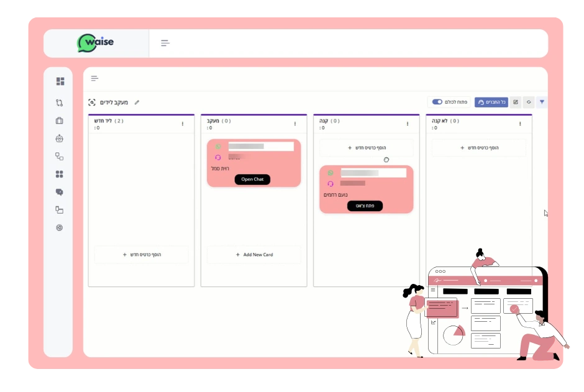Toggle the פתוח לכולם switch

(437, 102)
